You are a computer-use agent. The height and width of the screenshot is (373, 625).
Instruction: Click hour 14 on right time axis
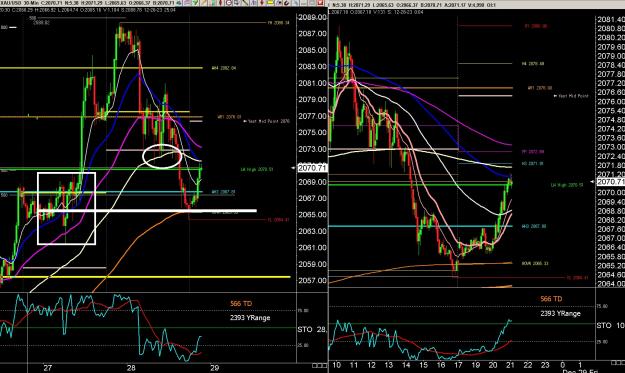pyautogui.click(x=406, y=365)
